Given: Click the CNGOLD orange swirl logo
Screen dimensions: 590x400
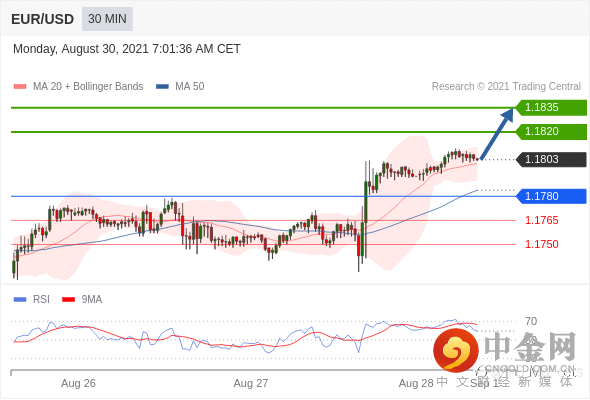Looking at the screenshot, I should click(456, 350).
